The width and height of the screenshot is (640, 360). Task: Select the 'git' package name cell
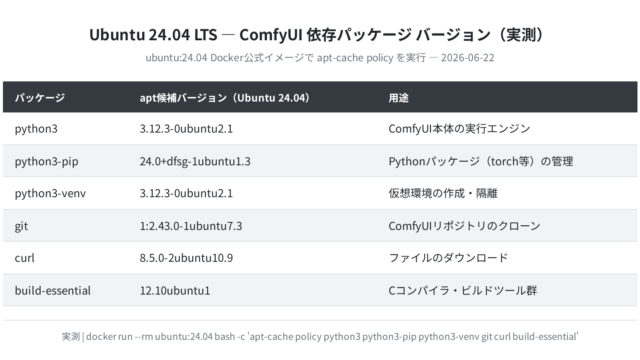click(x=21, y=226)
